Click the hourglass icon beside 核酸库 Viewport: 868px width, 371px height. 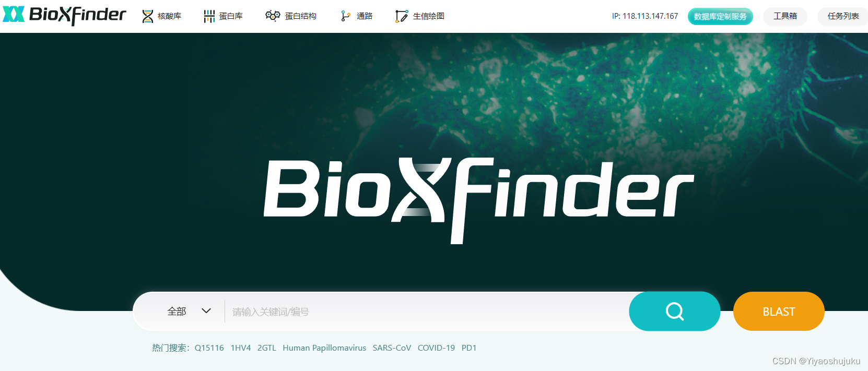(148, 16)
